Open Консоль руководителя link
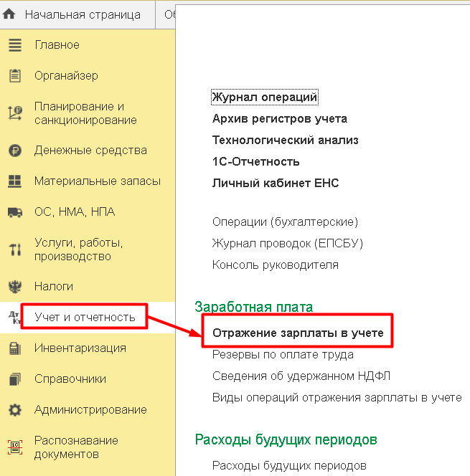The image size is (470, 476). pos(276,265)
